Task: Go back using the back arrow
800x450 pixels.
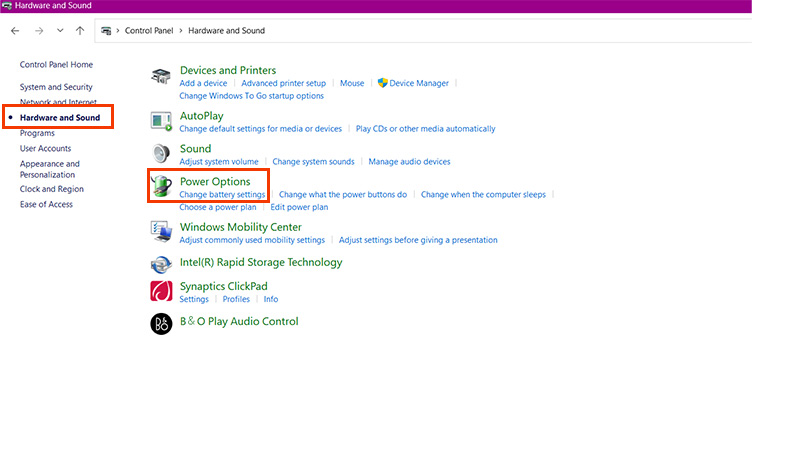Action: 15,31
